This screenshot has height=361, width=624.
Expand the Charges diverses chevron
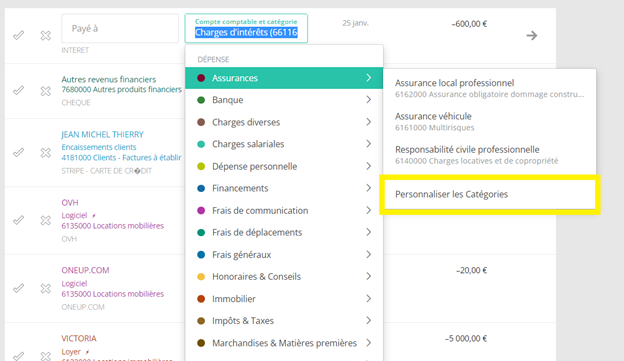tap(369, 122)
